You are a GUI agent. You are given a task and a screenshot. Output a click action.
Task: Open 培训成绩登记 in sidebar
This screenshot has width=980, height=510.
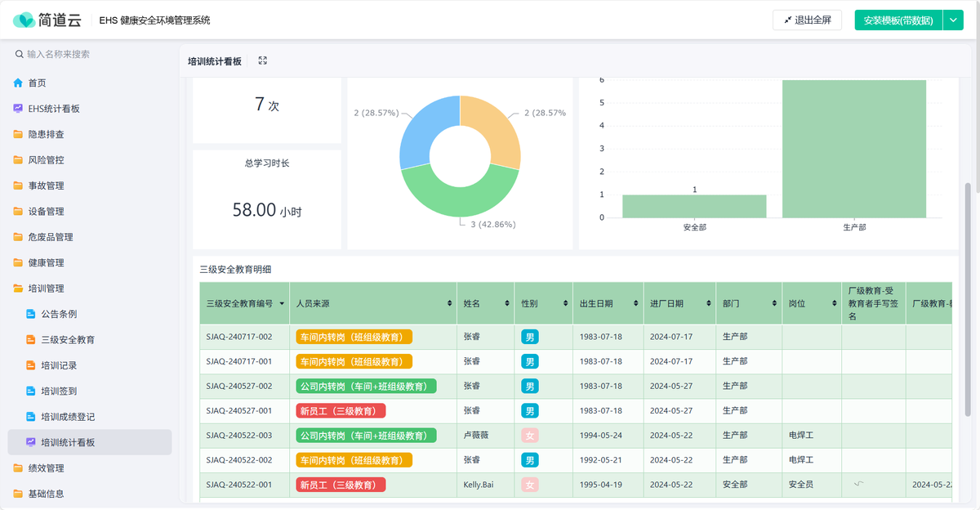point(68,417)
